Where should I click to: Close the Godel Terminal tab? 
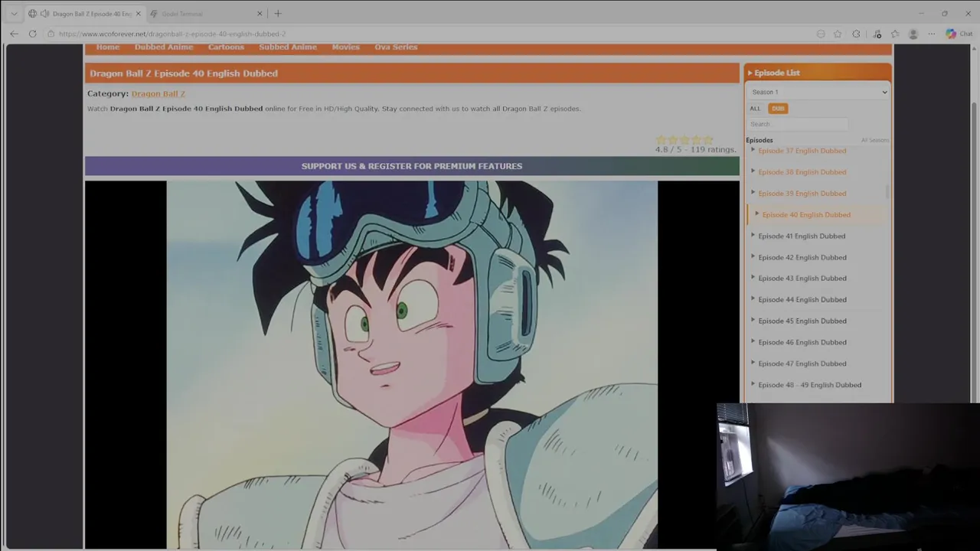[260, 14]
